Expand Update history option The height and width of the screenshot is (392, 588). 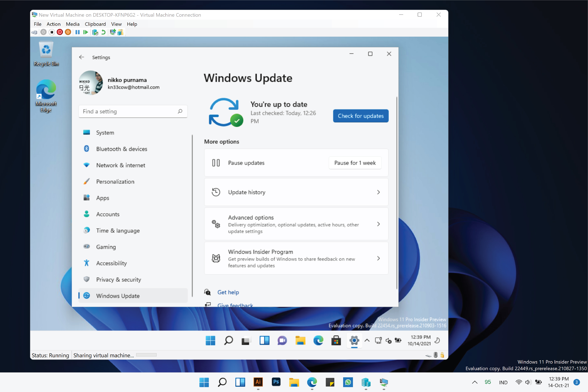296,192
